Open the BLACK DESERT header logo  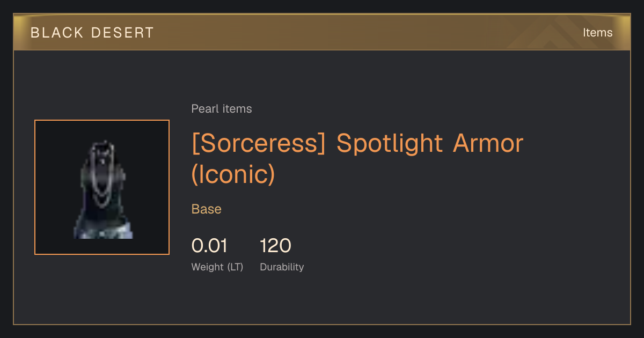coord(92,33)
